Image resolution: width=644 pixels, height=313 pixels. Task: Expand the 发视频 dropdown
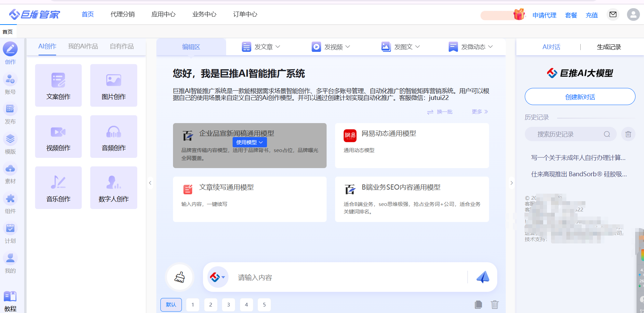pos(331,47)
